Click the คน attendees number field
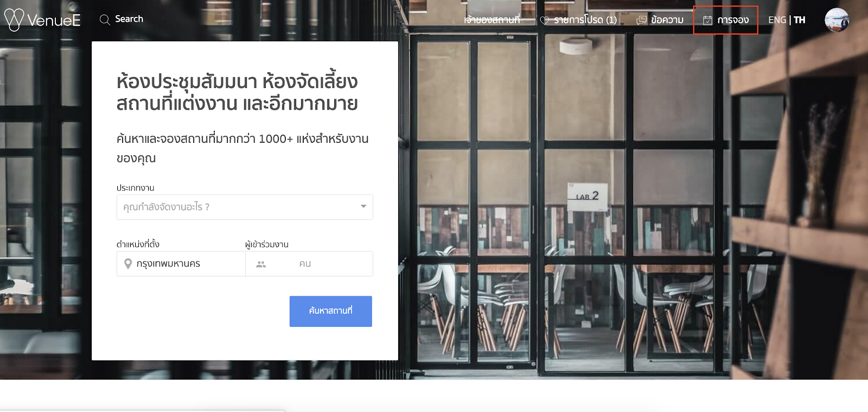868x412 pixels. pos(309,264)
